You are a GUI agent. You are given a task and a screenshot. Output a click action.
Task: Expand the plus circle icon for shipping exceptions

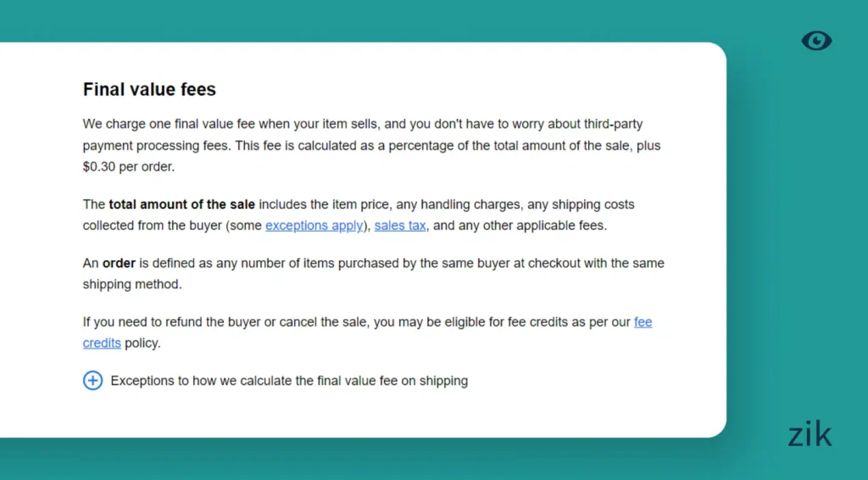(92, 381)
